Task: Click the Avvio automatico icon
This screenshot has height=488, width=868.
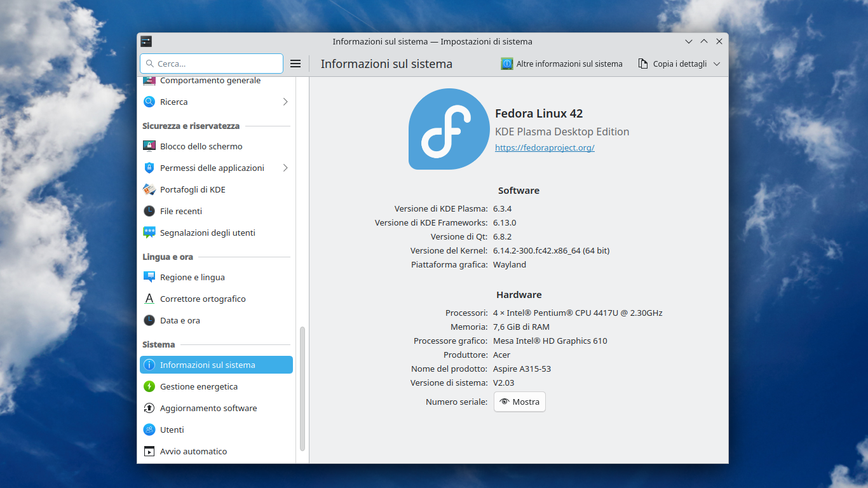Action: click(149, 451)
